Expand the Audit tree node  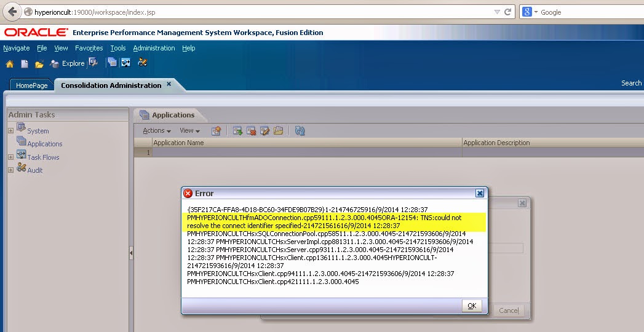click(10, 170)
